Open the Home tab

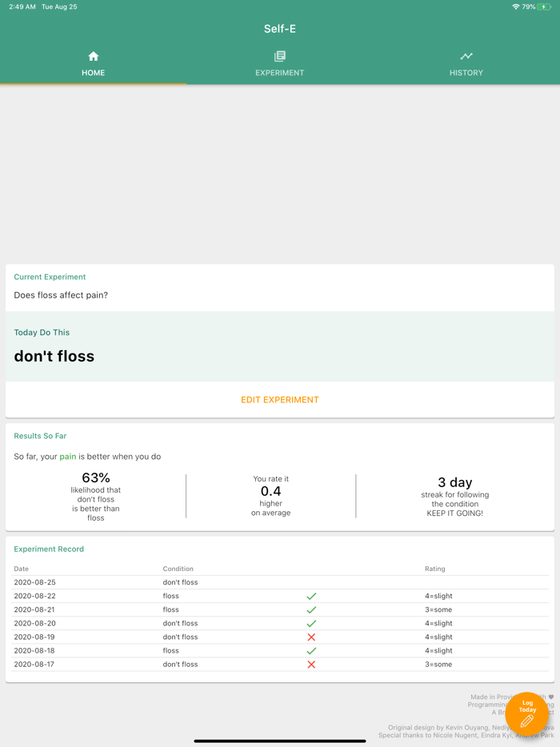click(94, 64)
